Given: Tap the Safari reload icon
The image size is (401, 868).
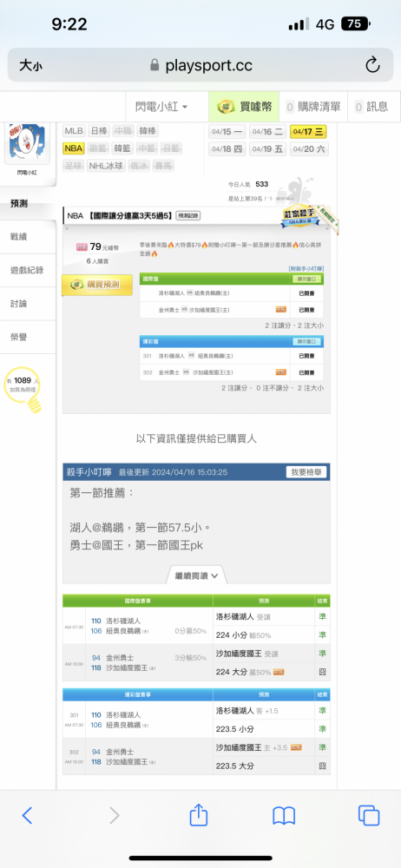Looking at the screenshot, I should point(372,65).
